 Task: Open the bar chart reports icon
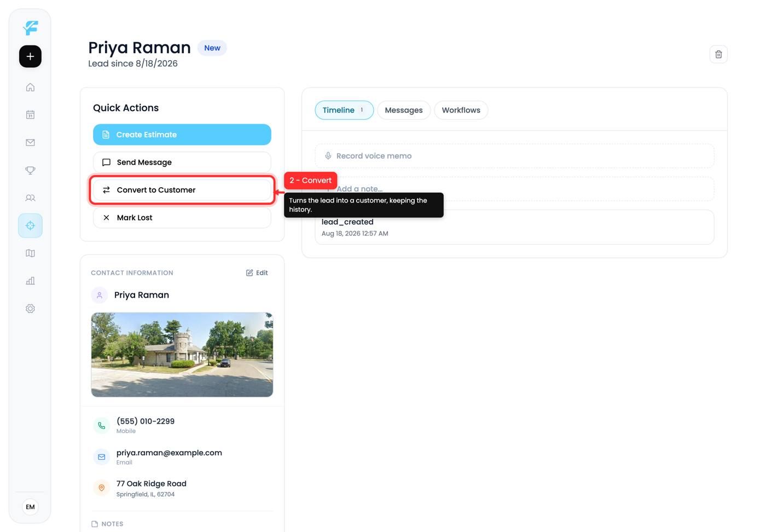pyautogui.click(x=30, y=281)
